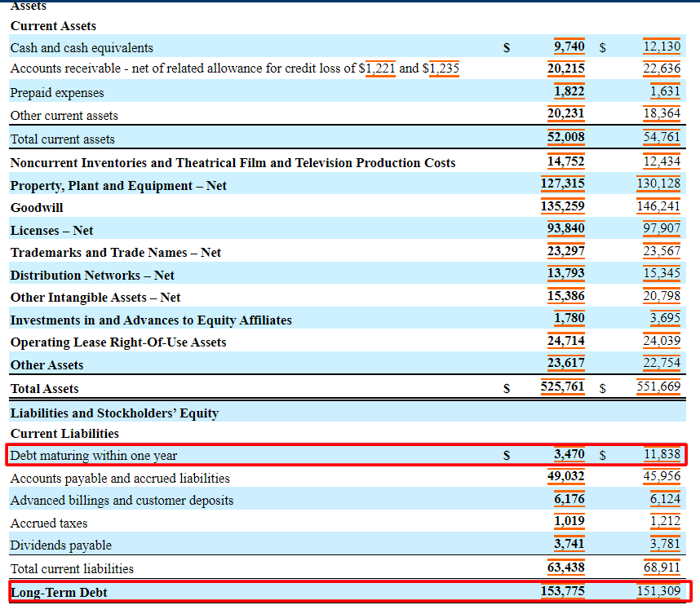
Task: Select the Accounts payable value 49,032
Action: coord(566,479)
